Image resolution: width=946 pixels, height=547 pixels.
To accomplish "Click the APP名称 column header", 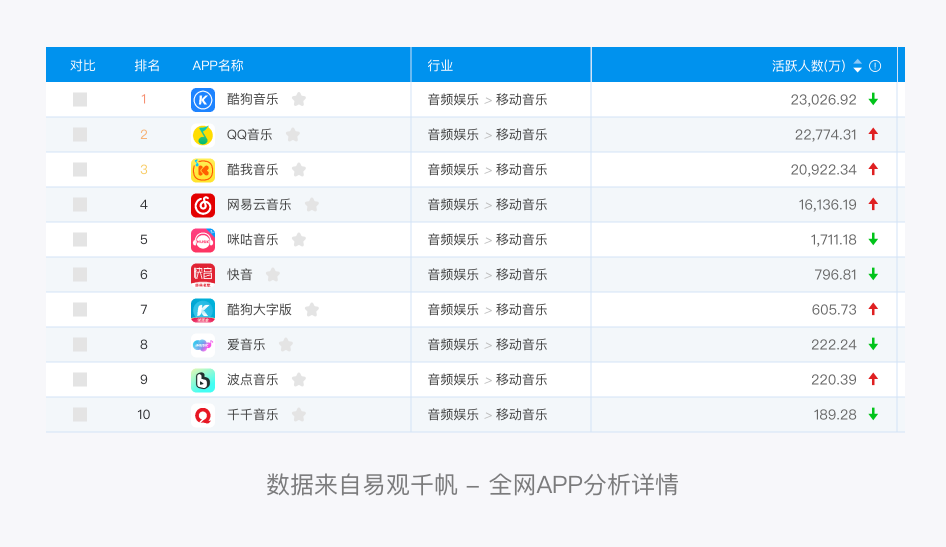I will point(218,66).
